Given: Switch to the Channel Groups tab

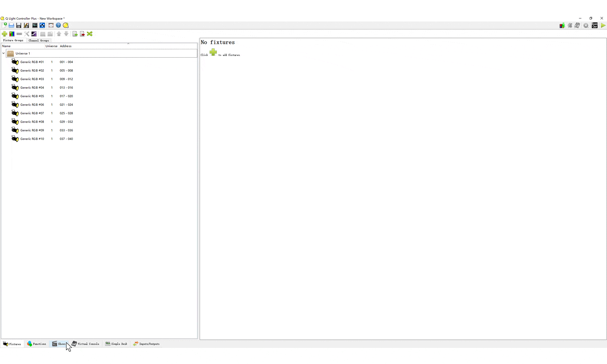Looking at the screenshot, I should click(x=39, y=40).
